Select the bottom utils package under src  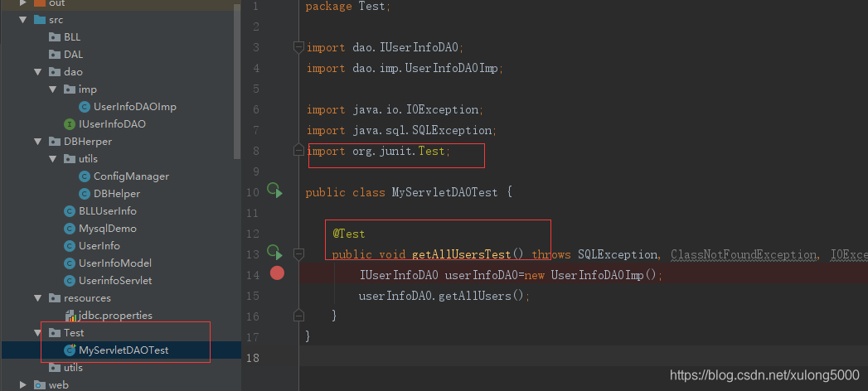tap(73, 368)
